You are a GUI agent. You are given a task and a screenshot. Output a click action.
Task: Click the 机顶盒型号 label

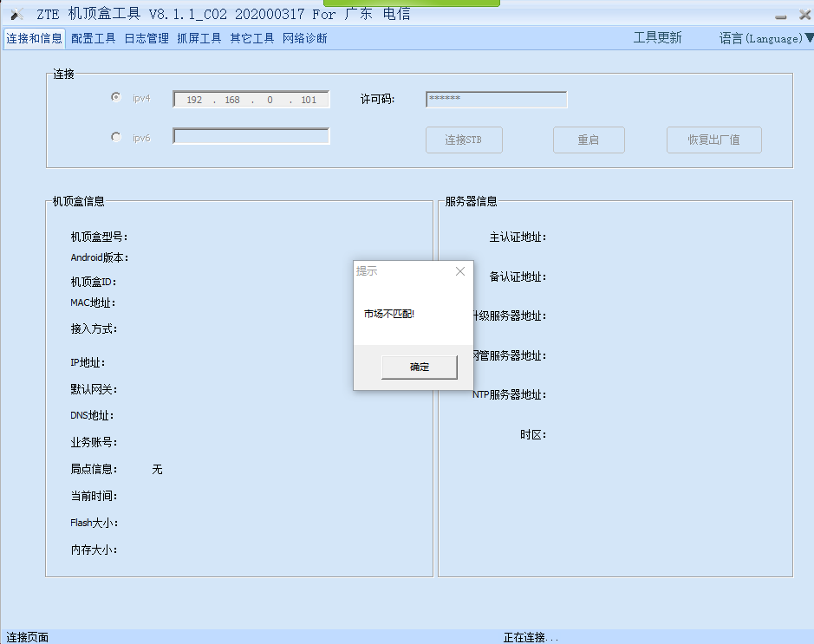pyautogui.click(x=99, y=237)
